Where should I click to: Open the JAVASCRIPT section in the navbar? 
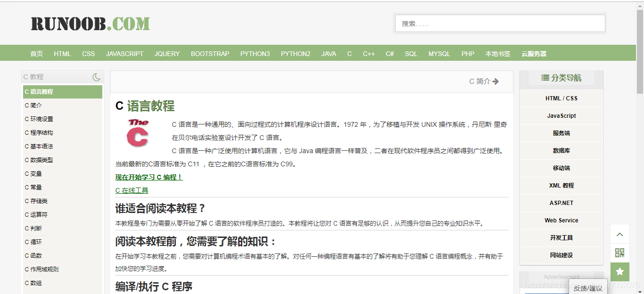(x=124, y=53)
